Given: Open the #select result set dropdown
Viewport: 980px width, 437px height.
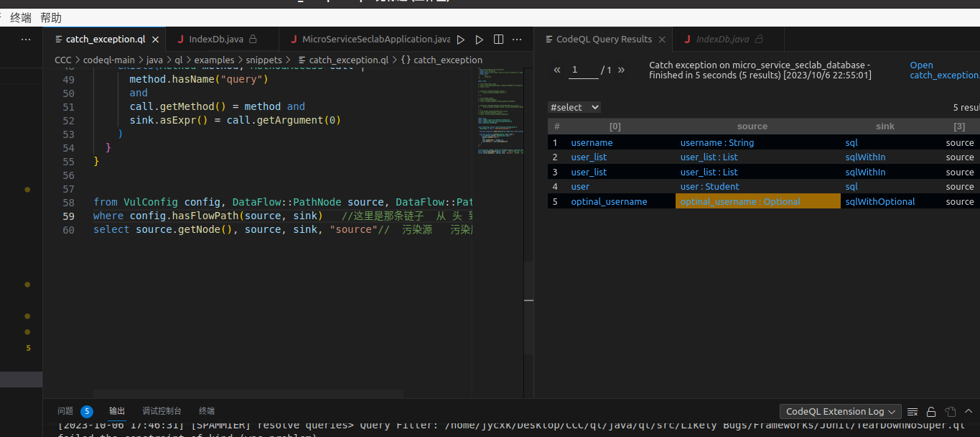Looking at the screenshot, I should pos(574,107).
